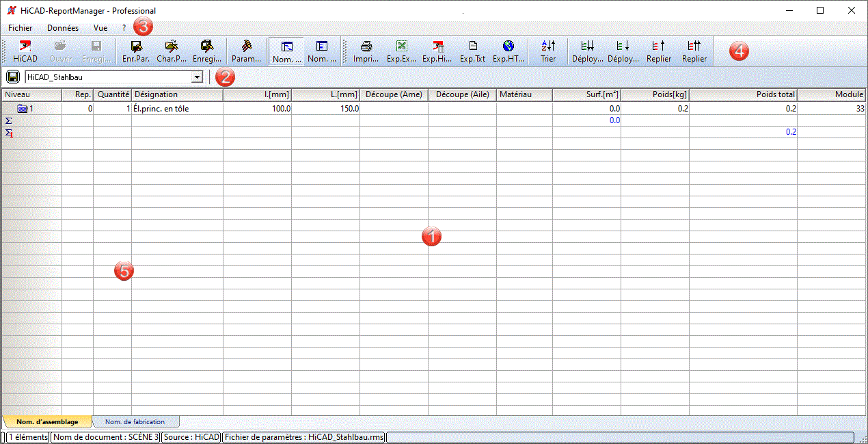868x444 pixels.
Task: Click the Quantité column header
Action: pos(113,94)
